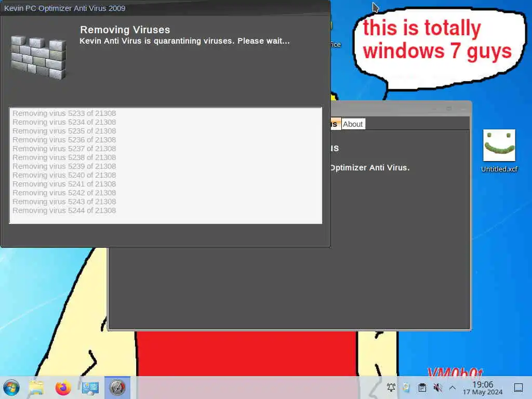Click the line 'Removing virus 5241 of 21308'

64,184
